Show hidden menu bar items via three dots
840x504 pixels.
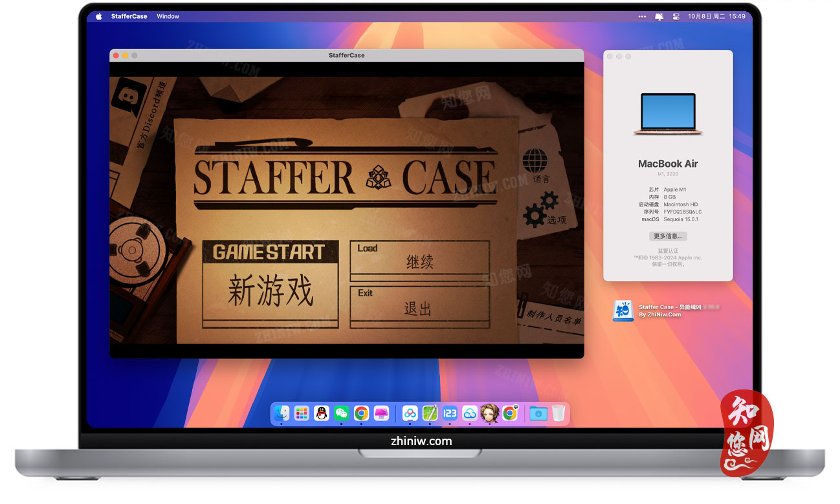642,16
